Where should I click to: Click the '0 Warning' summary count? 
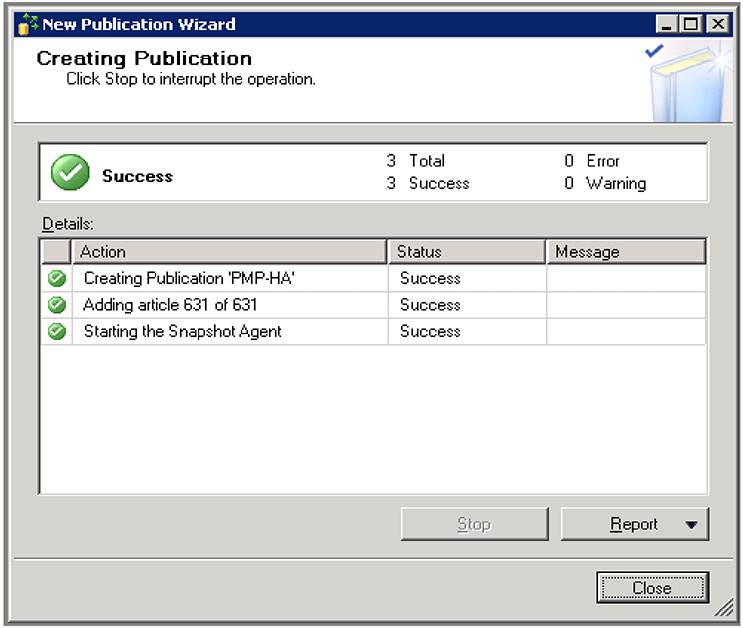tap(605, 183)
